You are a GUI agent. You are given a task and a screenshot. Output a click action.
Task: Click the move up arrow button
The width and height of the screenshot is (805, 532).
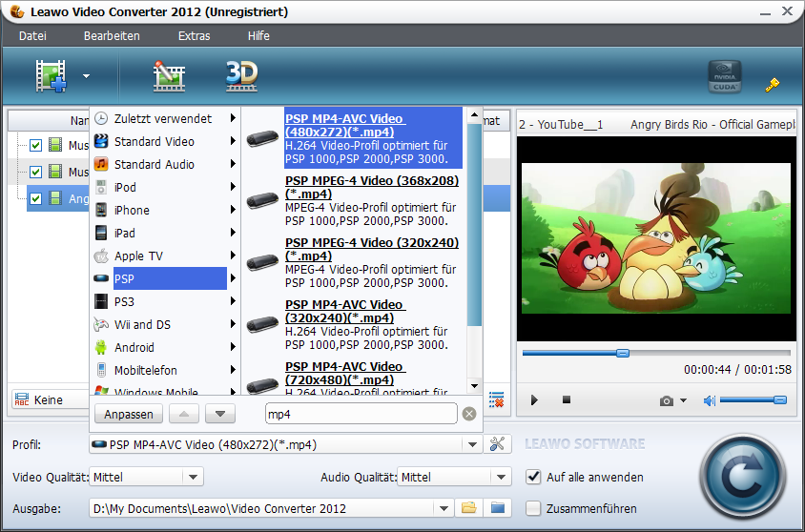click(x=184, y=414)
